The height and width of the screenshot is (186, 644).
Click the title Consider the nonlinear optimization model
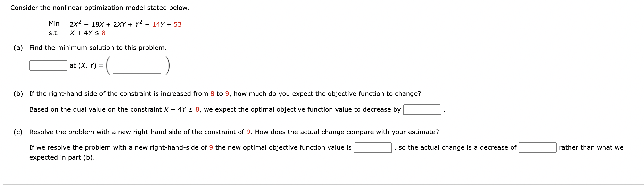[x=99, y=8]
